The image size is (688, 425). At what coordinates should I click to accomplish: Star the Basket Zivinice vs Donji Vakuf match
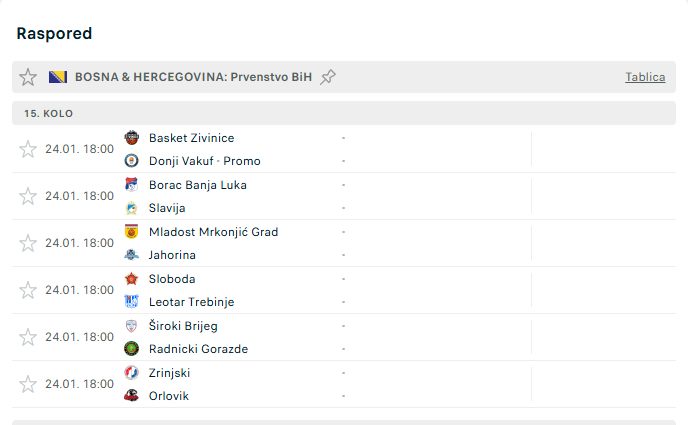pos(28,149)
